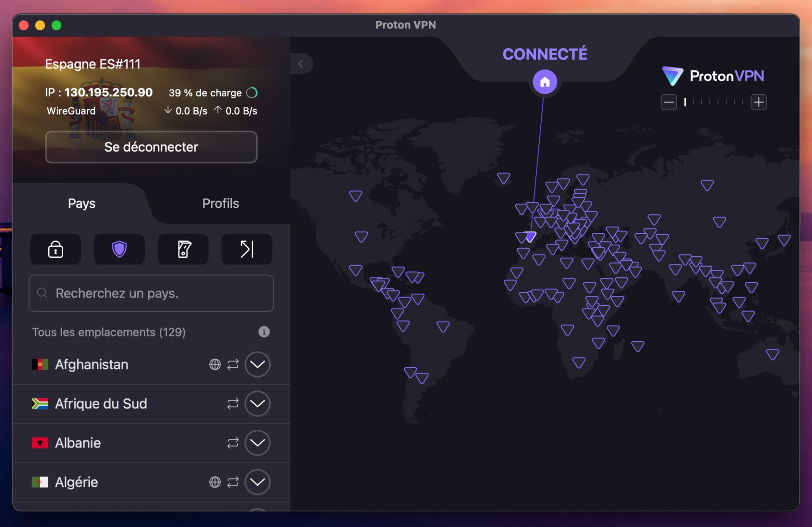Click the home pin on the map
Viewport: 812px width, 527px height.
pos(545,82)
